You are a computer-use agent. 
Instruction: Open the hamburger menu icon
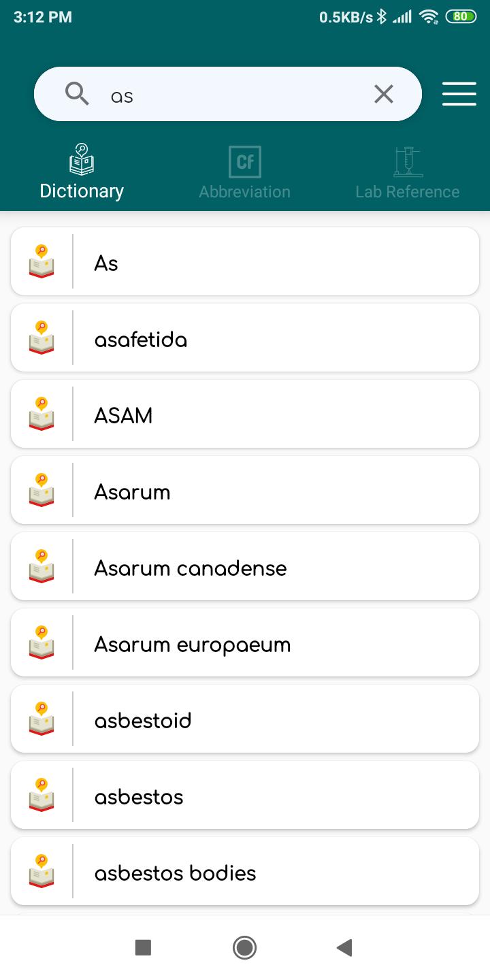(459, 94)
